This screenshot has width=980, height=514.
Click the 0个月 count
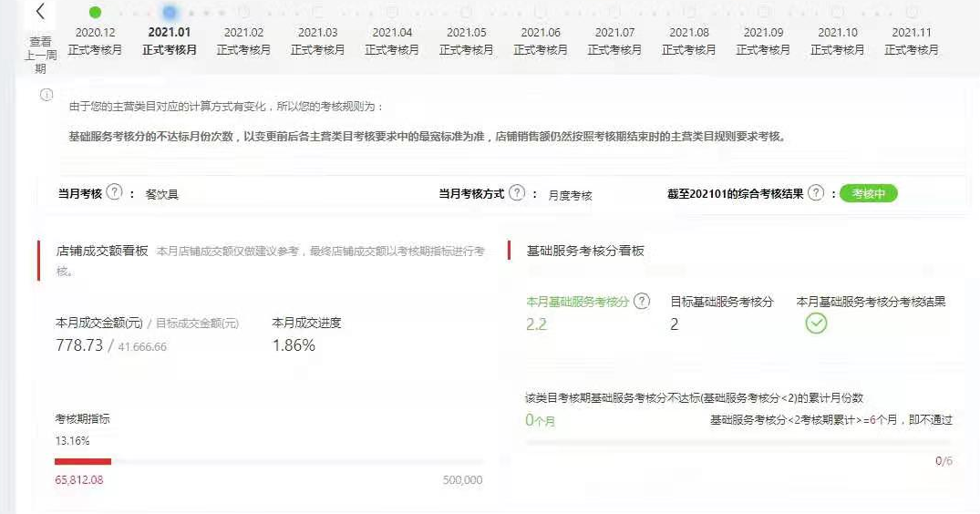(540, 420)
